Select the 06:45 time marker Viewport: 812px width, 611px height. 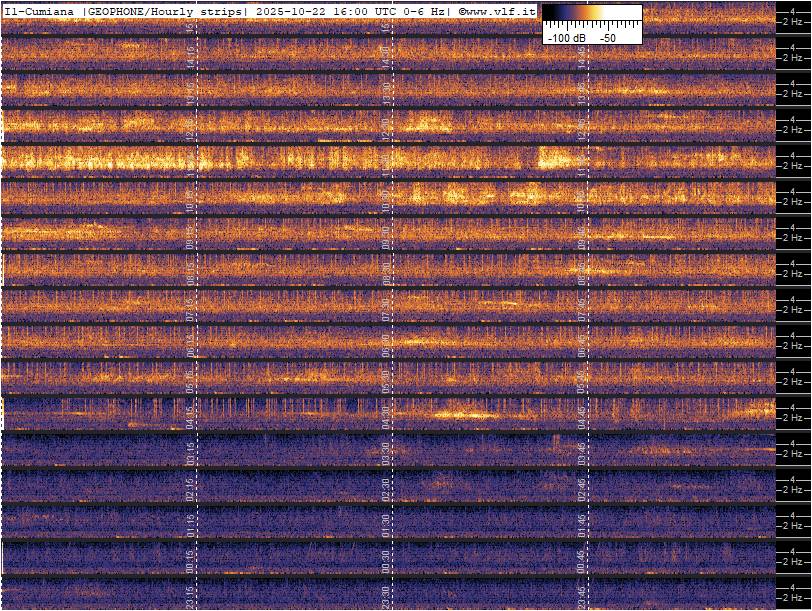tap(581, 341)
